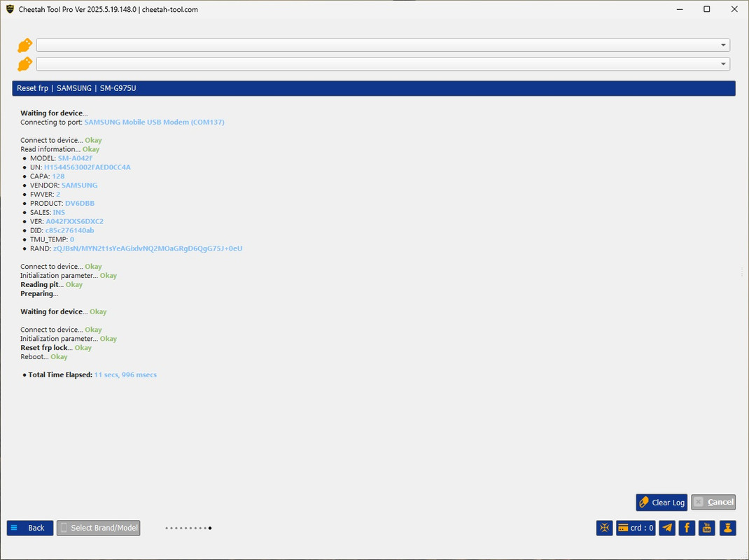This screenshot has width=749, height=560.
Task: Cancel the current operation
Action: tap(713, 502)
